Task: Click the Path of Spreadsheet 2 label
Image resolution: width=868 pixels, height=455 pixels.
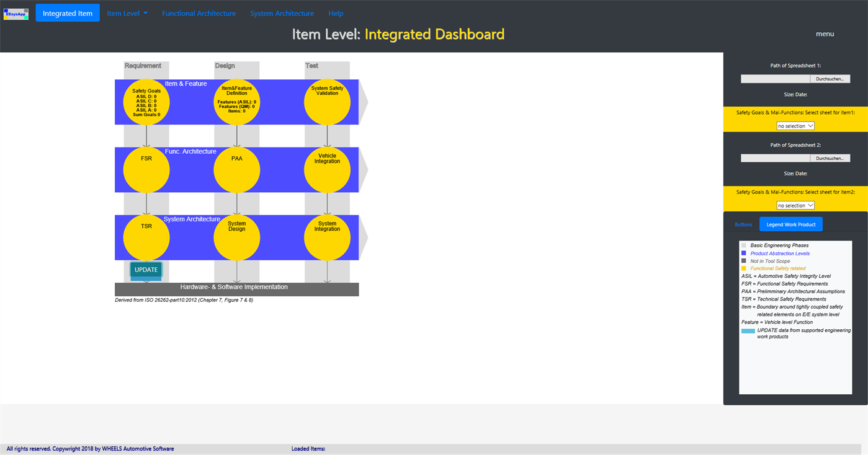Action: [x=795, y=144]
